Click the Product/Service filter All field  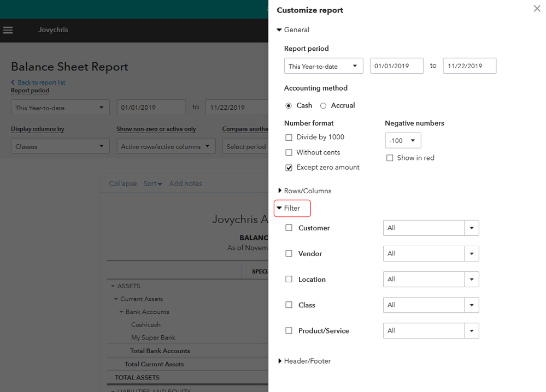pos(424,331)
